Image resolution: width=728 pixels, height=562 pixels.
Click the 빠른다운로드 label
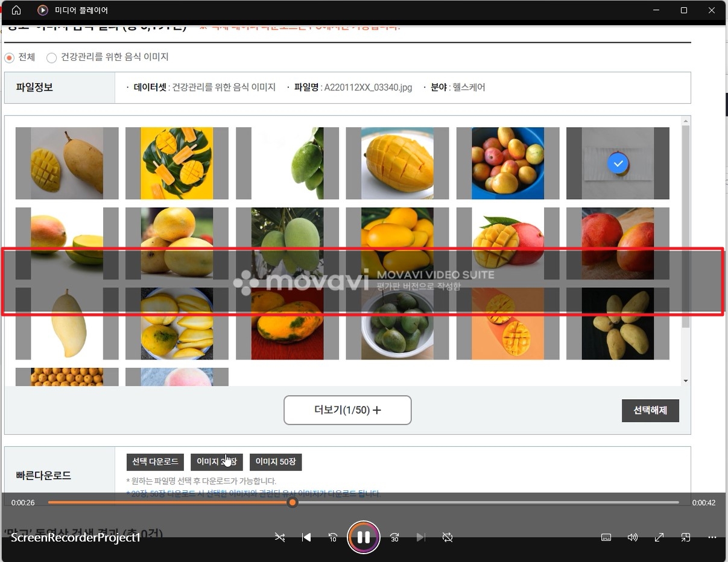43,476
